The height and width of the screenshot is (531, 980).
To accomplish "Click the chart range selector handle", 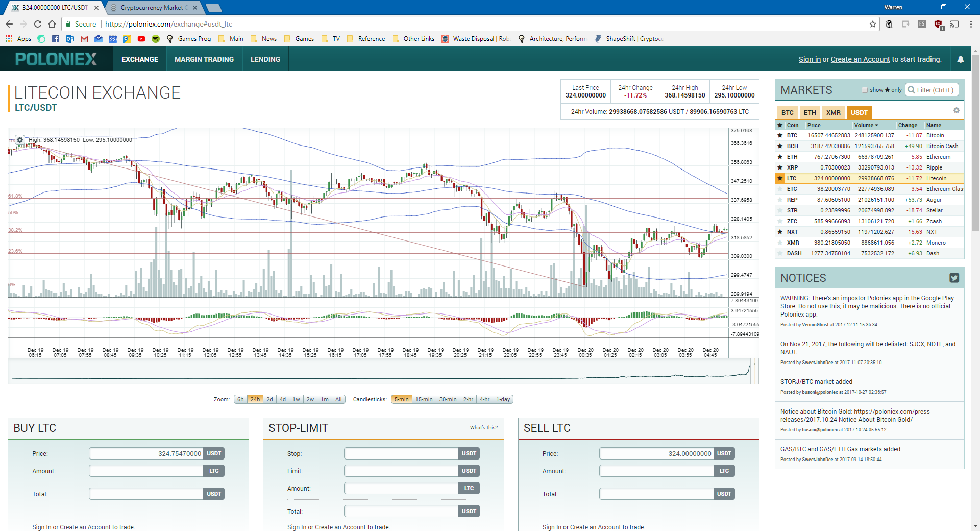I will [x=753, y=370].
